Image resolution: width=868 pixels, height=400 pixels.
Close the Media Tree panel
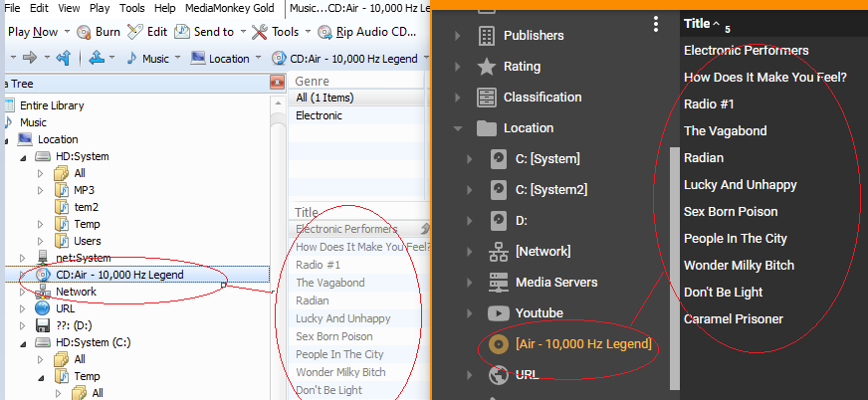coord(275,82)
